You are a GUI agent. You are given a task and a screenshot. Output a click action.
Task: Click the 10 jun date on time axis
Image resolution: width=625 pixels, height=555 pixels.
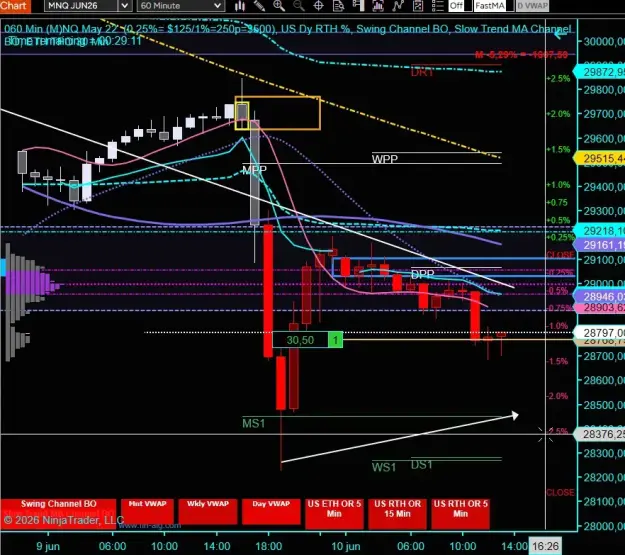coord(346,546)
